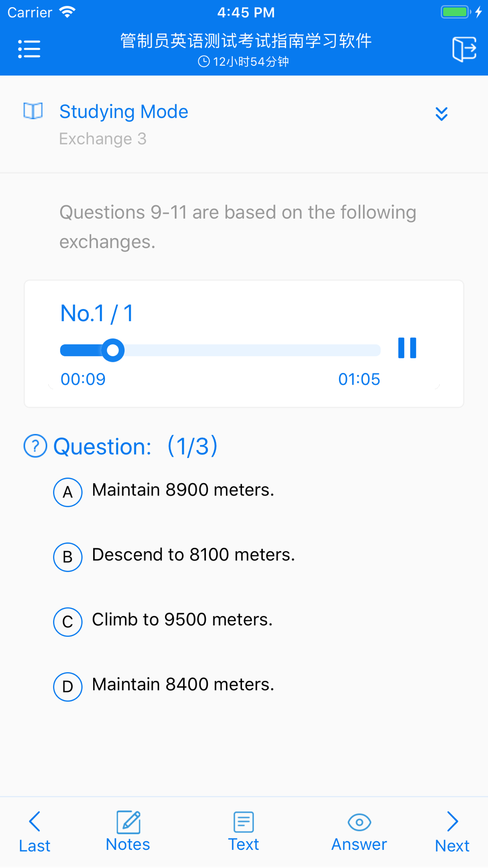Open the hamburger list menu icon

(x=29, y=49)
